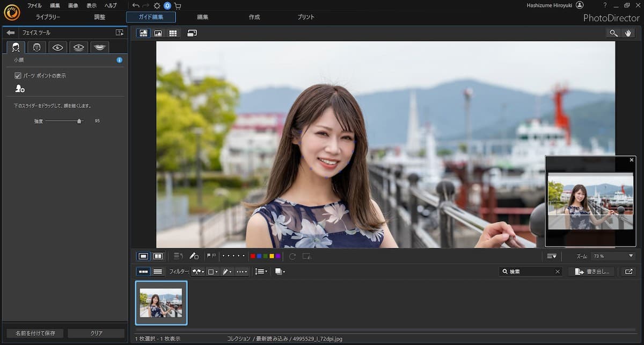Select the face shaper (小顔) tool tab
The width and height of the screenshot is (644, 345).
pyautogui.click(x=16, y=47)
